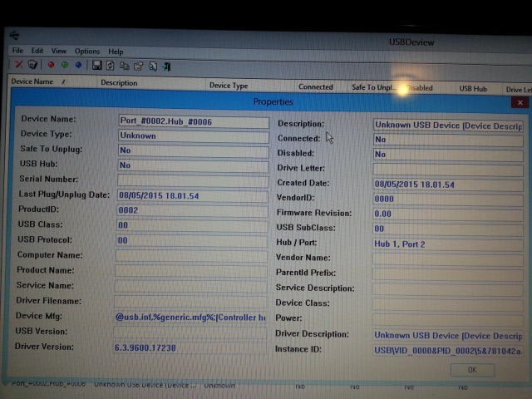The width and height of the screenshot is (532, 399).
Task: Click the ProductID field showing 0002
Action: click(192, 210)
